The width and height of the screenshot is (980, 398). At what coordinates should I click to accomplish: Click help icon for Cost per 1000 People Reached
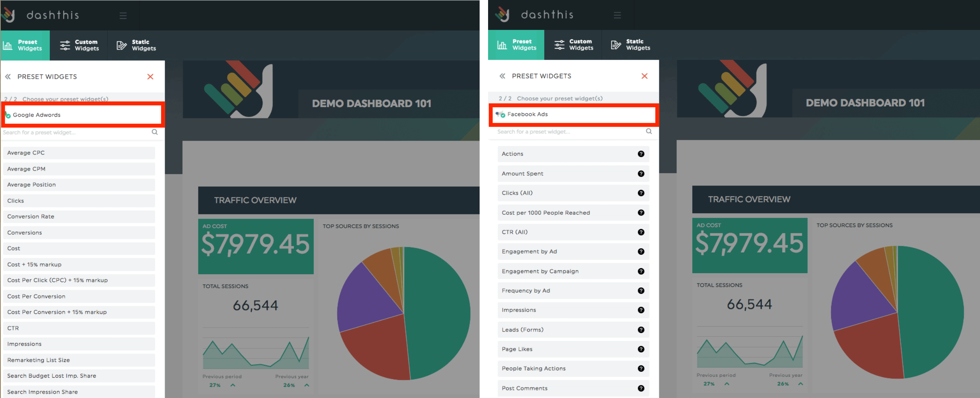pyautogui.click(x=641, y=213)
